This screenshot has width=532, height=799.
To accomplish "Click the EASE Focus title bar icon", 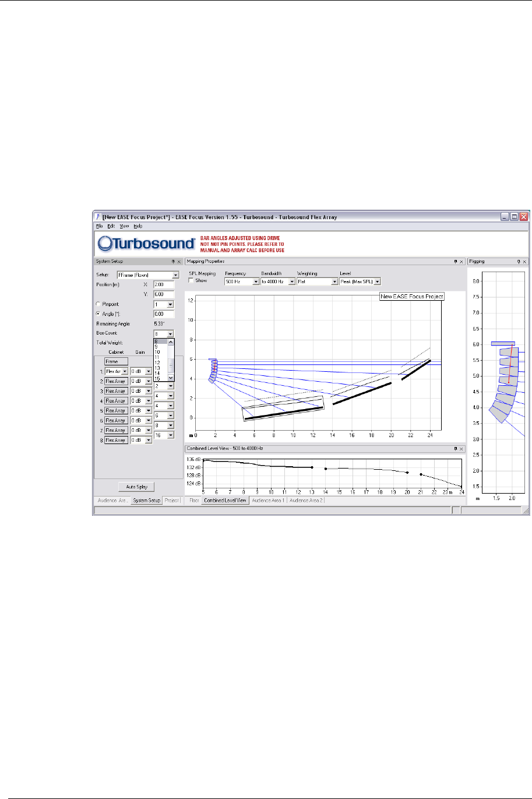I will point(98,217).
